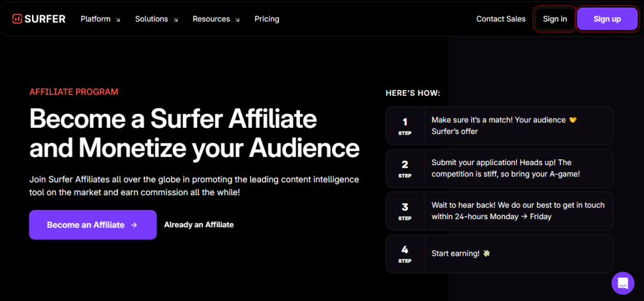644x301 pixels.
Task: Open the Pricing page
Action: (x=267, y=19)
